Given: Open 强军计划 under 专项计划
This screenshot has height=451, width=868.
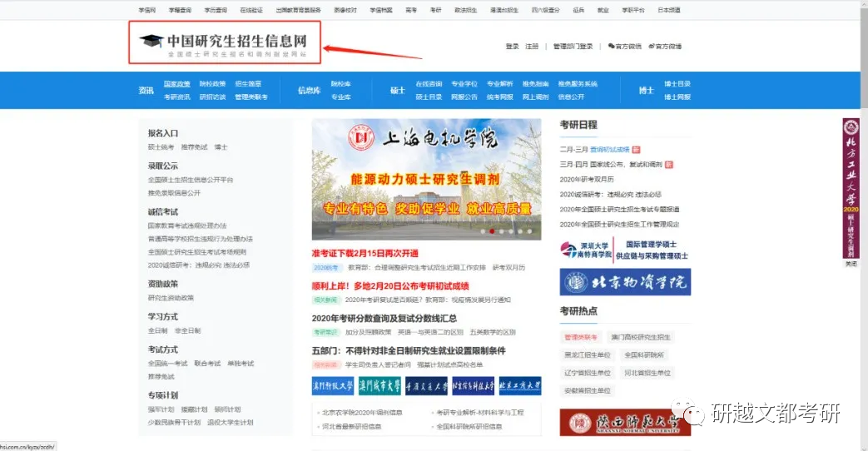Looking at the screenshot, I should click(161, 409).
